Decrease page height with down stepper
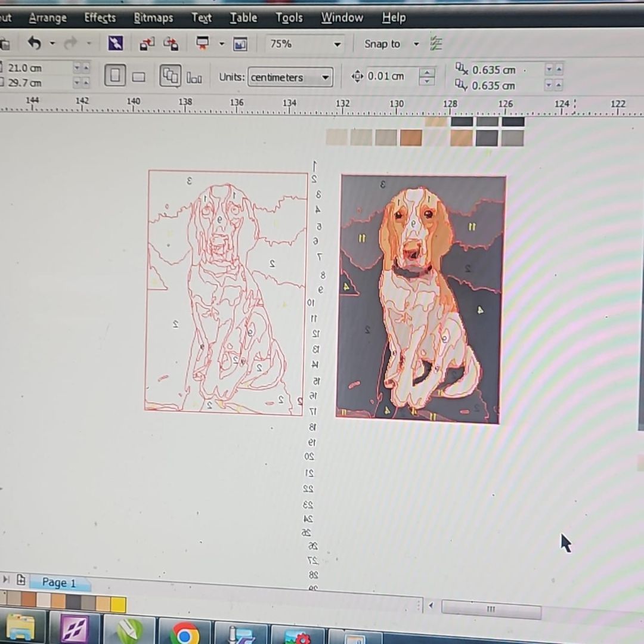 tap(77, 83)
